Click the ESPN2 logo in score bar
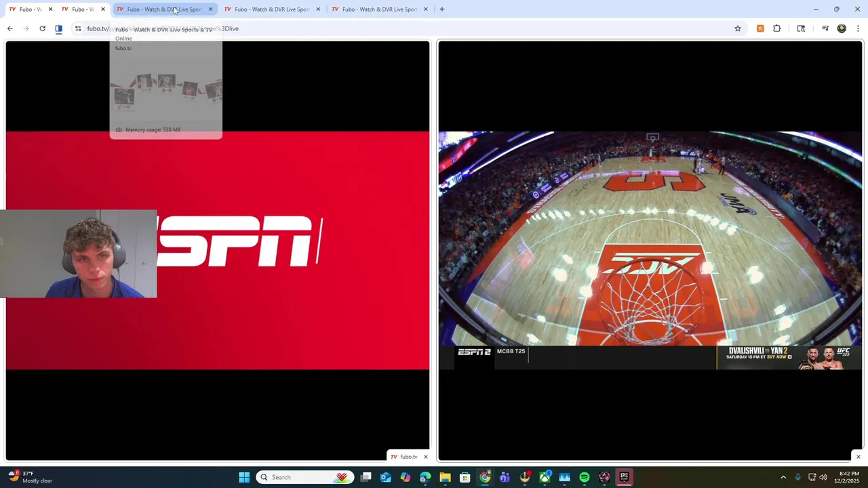The width and height of the screenshot is (868, 488). (474, 352)
